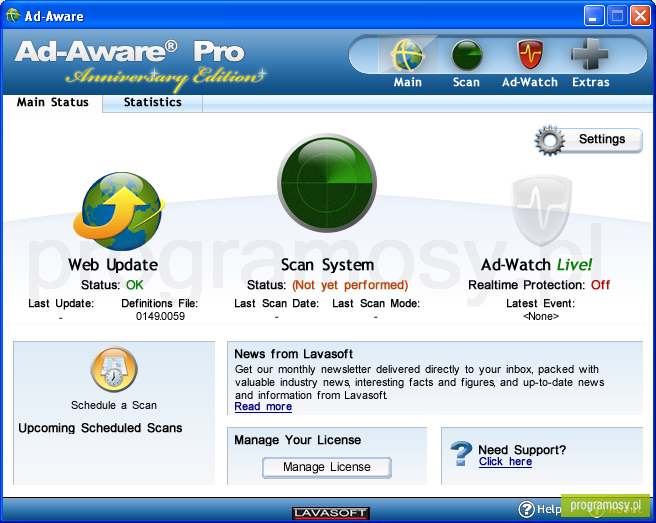
Task: Click the Schedule a Scan clock icon
Action: 114,369
